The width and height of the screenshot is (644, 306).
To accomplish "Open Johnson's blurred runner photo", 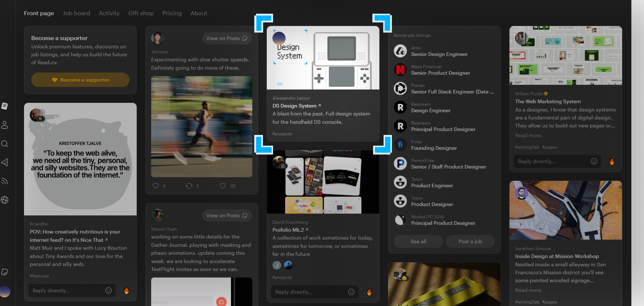I will click(202, 127).
